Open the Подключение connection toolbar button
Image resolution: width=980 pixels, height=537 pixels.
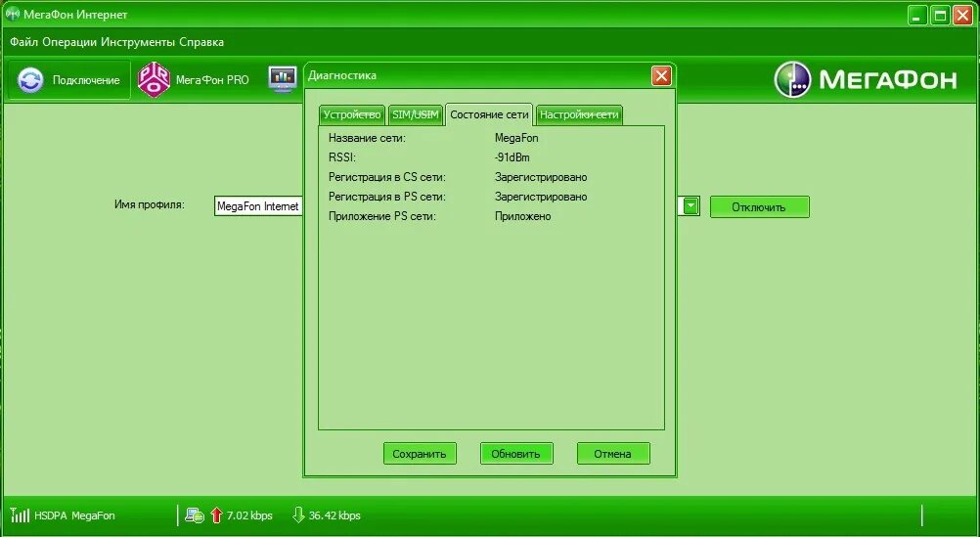(x=68, y=80)
